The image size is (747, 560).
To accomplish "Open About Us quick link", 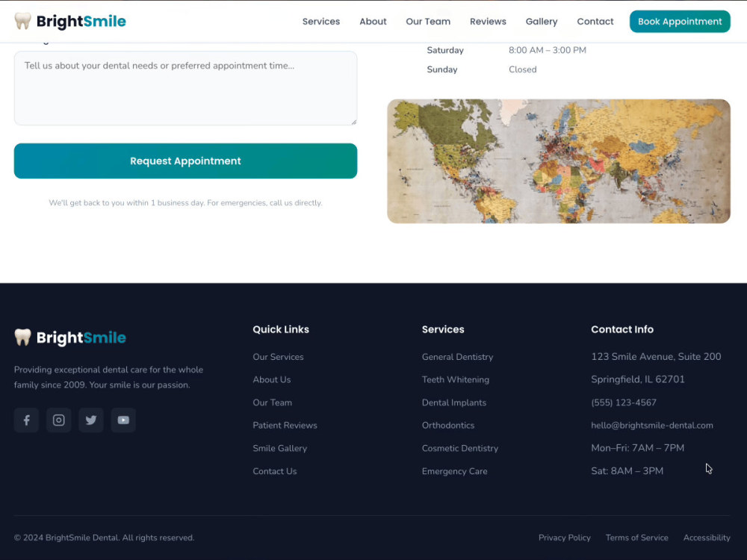I will 272,379.
